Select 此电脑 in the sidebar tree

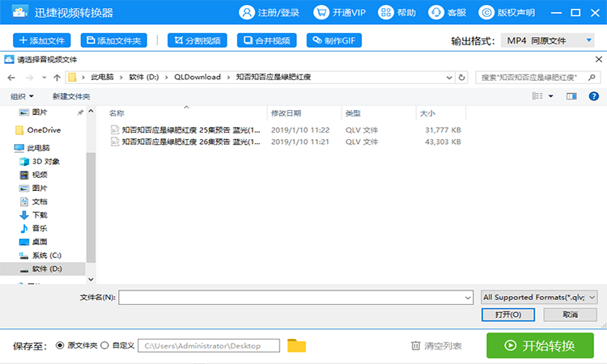(x=32, y=148)
